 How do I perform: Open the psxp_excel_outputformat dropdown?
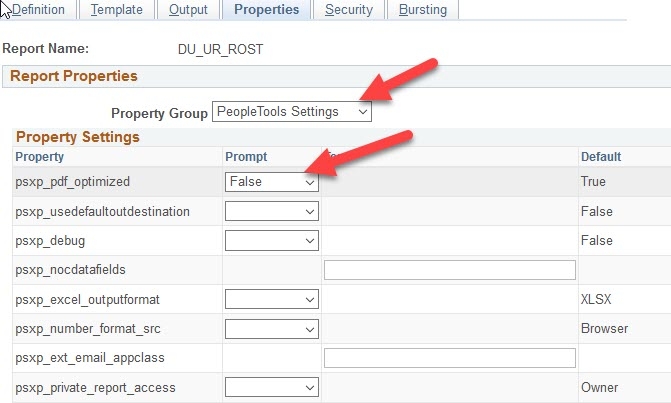272,299
